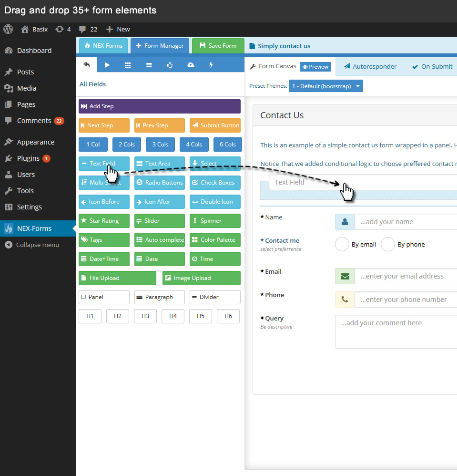The image size is (457, 476).
Task: Select the Icon Before element
Action: pos(104,202)
